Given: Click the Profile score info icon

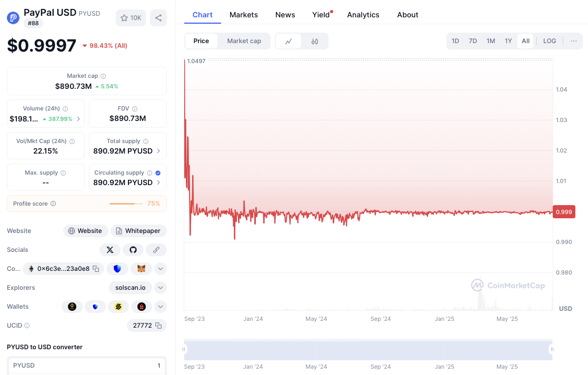Looking at the screenshot, I should pos(53,204).
